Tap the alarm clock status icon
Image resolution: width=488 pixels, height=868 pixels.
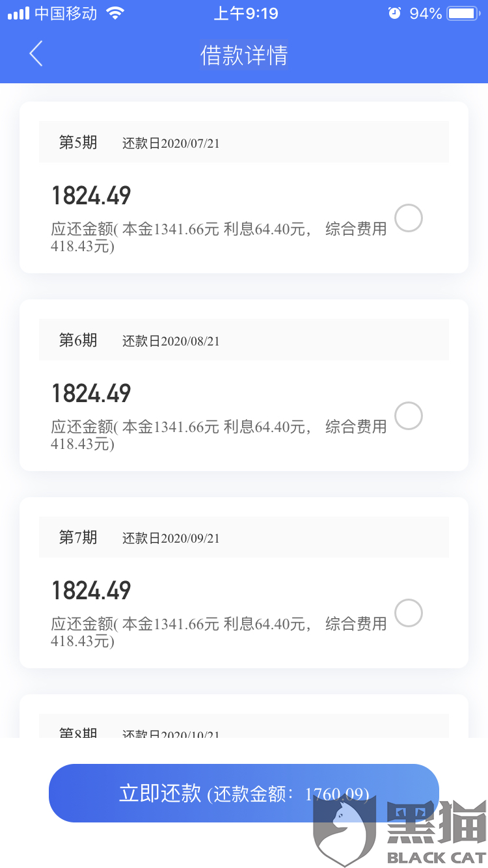pos(394,13)
